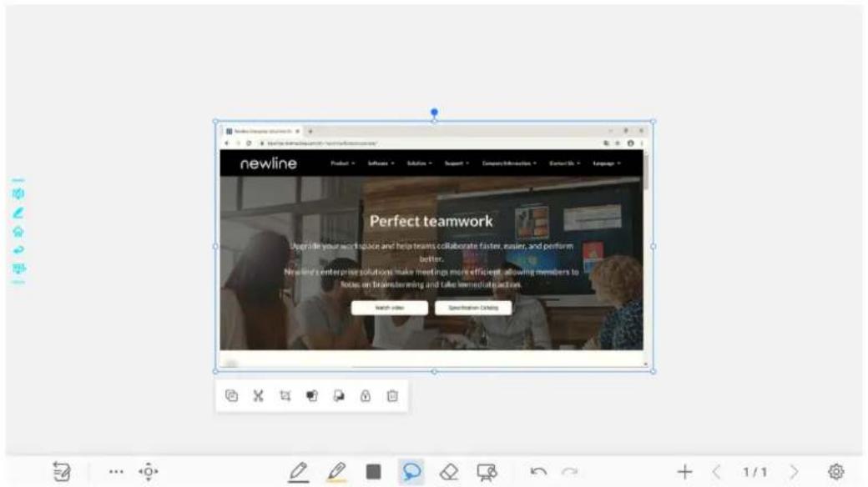Image resolution: width=868 pixels, height=487 pixels.
Task: Click the bottom-right corner resize handle of the image
Action: tap(654, 371)
